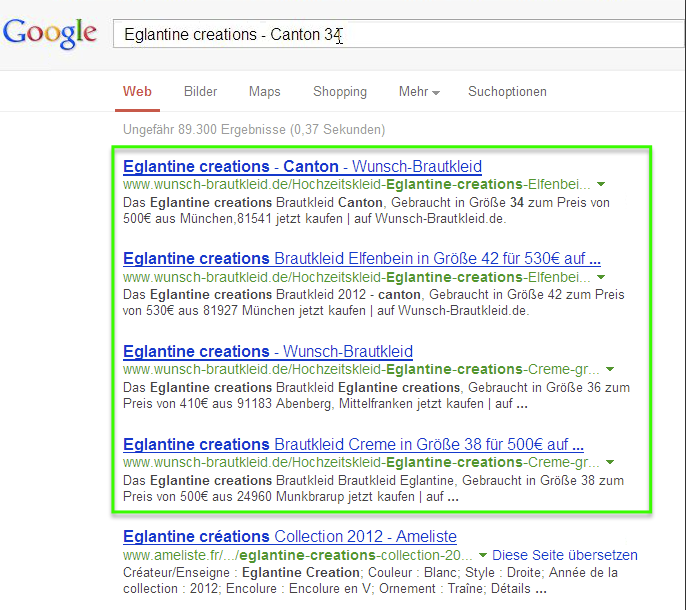Open result 'Eglantine creations - Wunsch-Brautkleid'

tap(268, 351)
